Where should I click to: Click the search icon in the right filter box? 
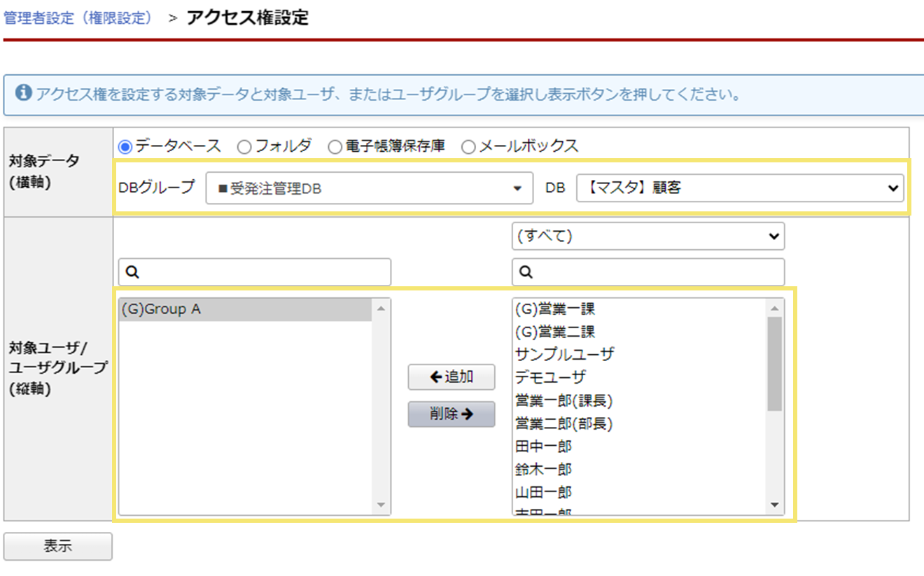coord(526,272)
